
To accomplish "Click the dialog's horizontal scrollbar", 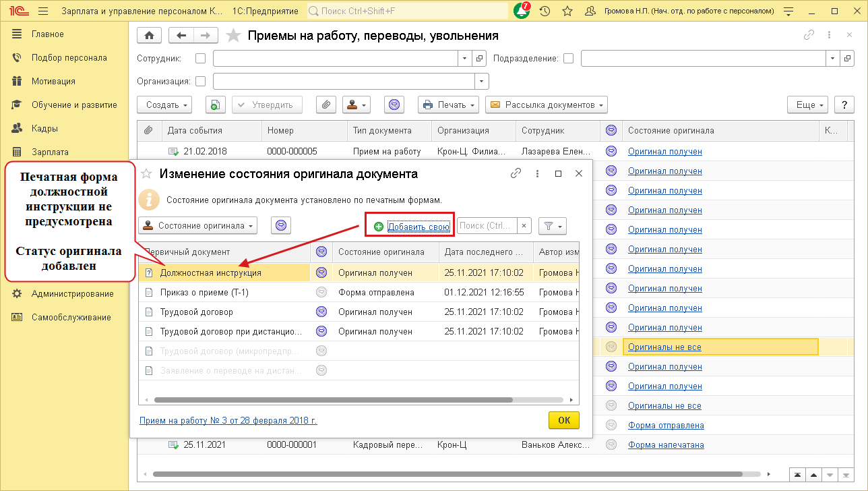I will pos(337,400).
